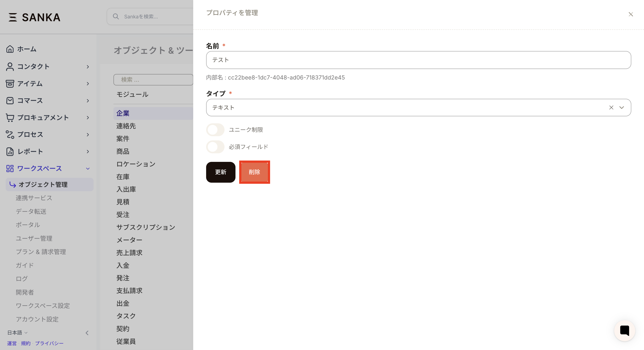Open the 日本語 language selector
644x350 pixels.
(17, 332)
